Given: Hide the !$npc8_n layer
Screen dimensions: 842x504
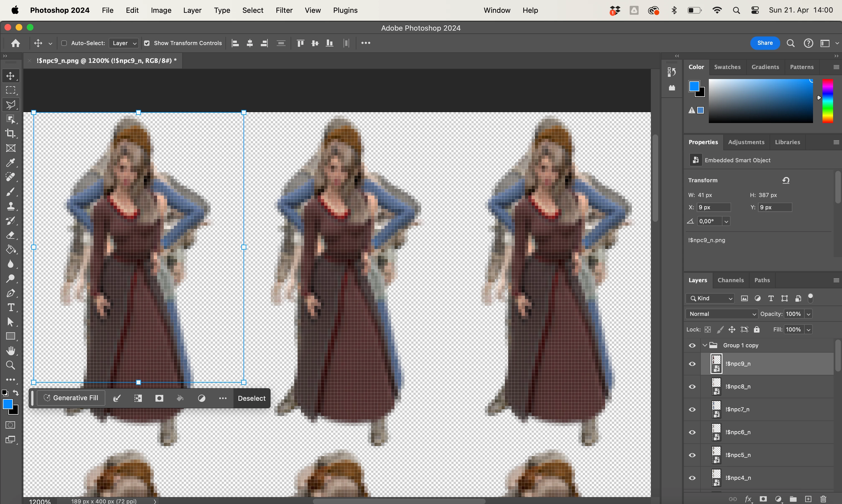Looking at the screenshot, I should point(692,387).
